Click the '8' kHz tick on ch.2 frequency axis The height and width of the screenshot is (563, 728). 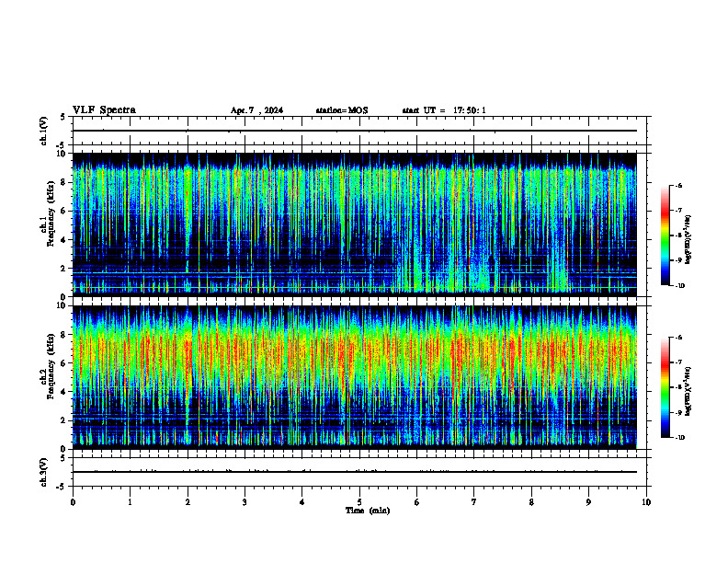pyautogui.click(x=64, y=335)
